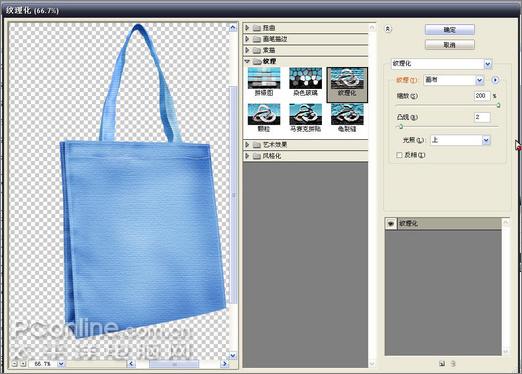522x374 pixels.
Task: Collapse the filter list with the double-chevron button
Action: 388,29
